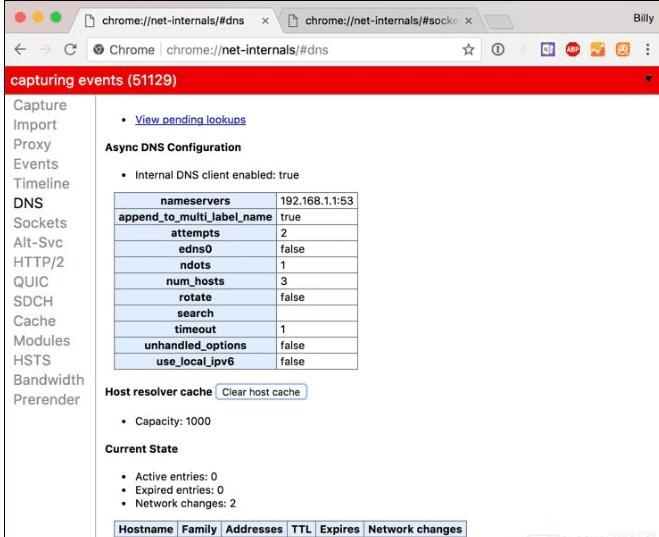Open the Events section in sidebar
The height and width of the screenshot is (537, 659).
click(36, 164)
